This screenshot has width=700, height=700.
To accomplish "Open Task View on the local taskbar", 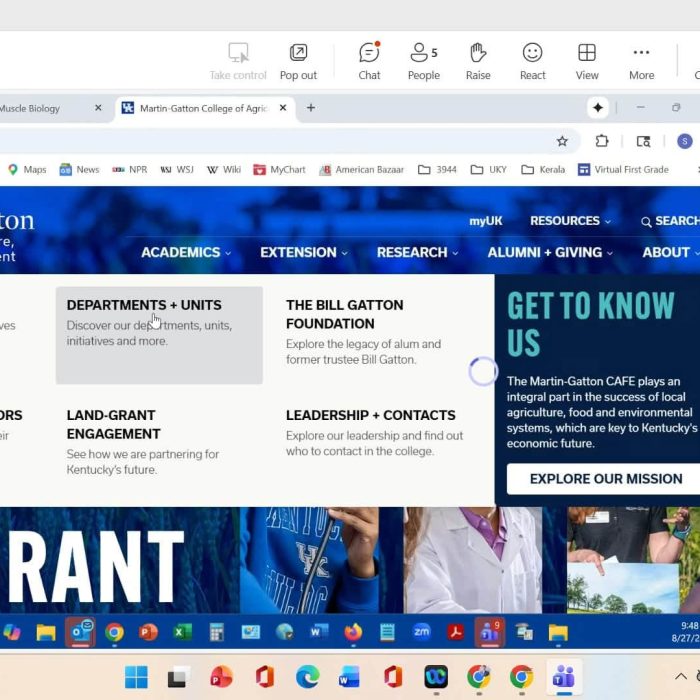I will pos(178,677).
